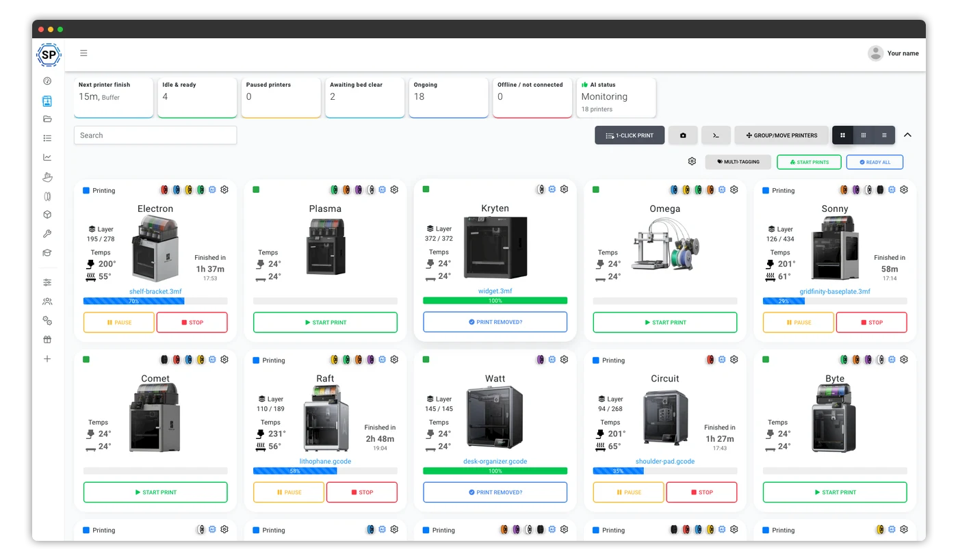Click the Kryten printer image
The height and width of the screenshot is (560, 958).
point(495,247)
